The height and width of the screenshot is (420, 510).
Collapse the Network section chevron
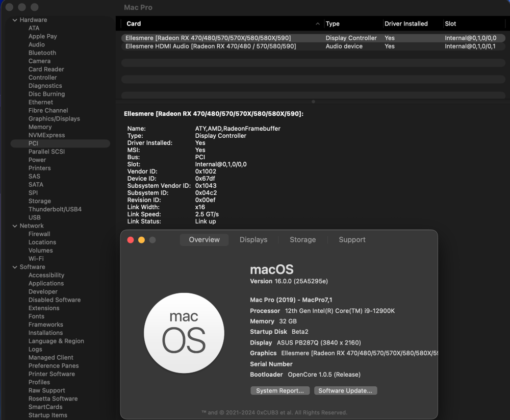[x=15, y=226]
